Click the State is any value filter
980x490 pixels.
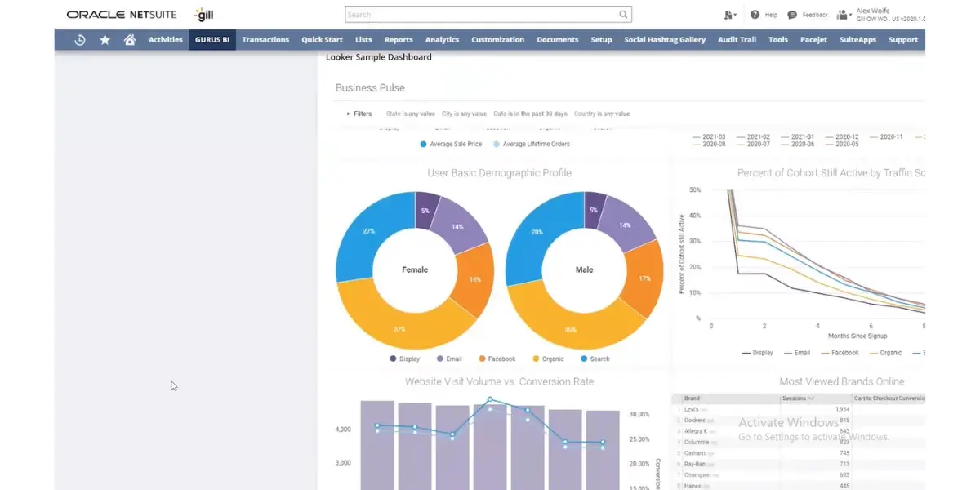coord(409,114)
